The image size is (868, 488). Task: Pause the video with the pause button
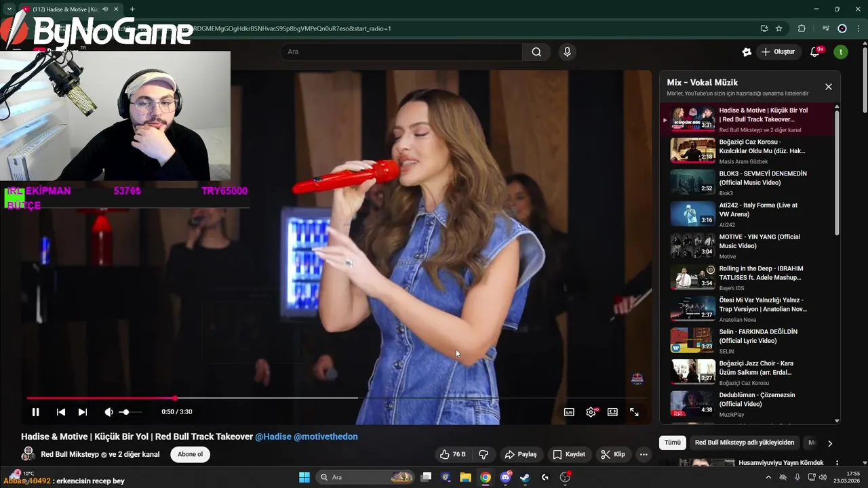(35, 411)
